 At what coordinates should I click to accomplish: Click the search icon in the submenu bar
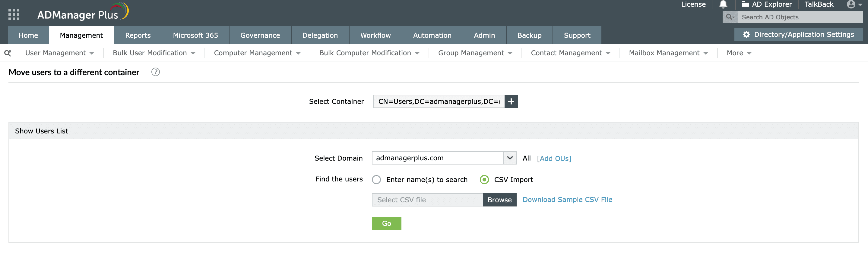[x=8, y=53]
